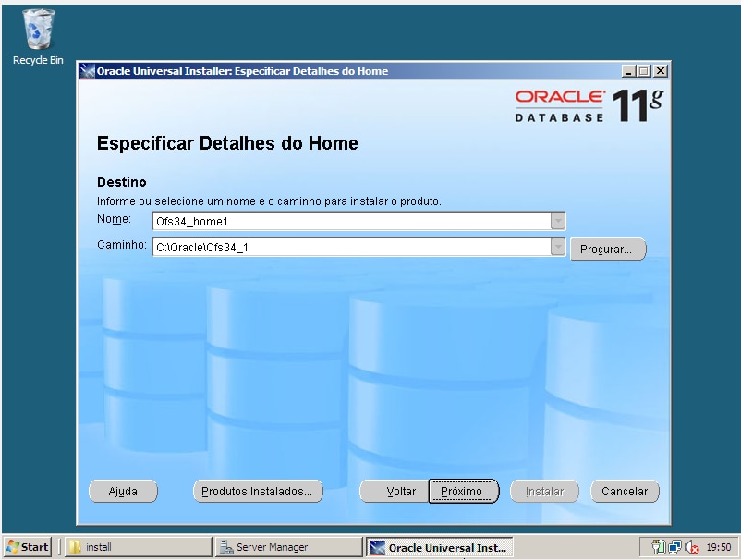Select the Oracle Universal Installer taskbar button
Screen dimensions: 741x560
(x=440, y=547)
